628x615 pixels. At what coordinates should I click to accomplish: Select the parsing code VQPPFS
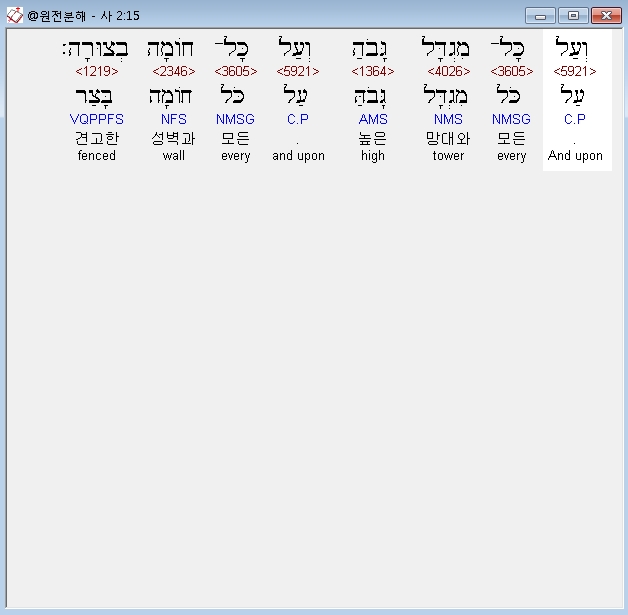click(x=97, y=119)
